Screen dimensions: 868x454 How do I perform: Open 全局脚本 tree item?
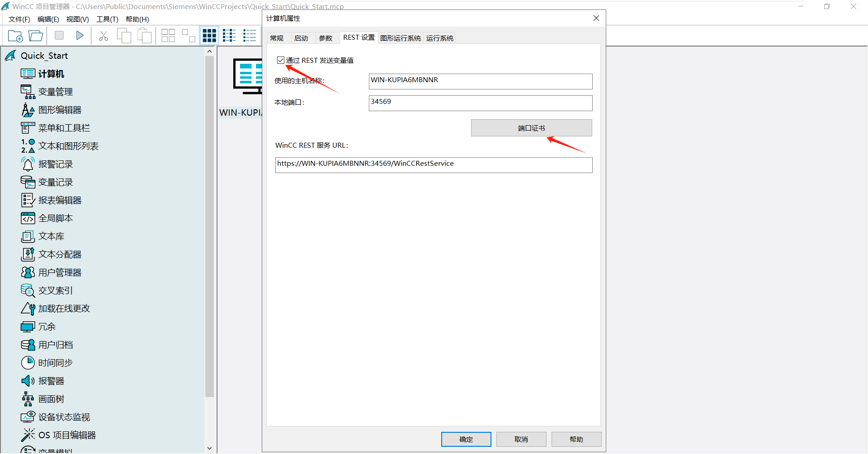pos(47,218)
